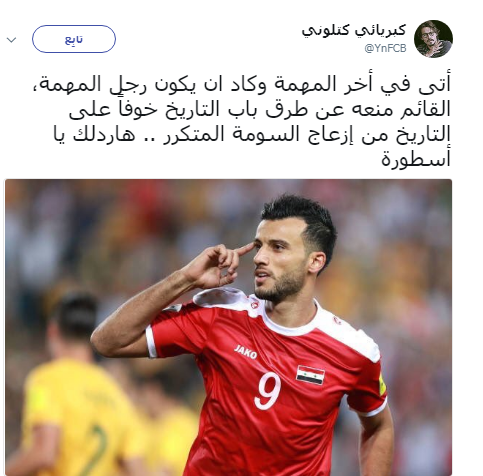The image size is (483, 476).
Task: Click the yellow captain armband on the sleeve
Action: [x=382, y=384]
